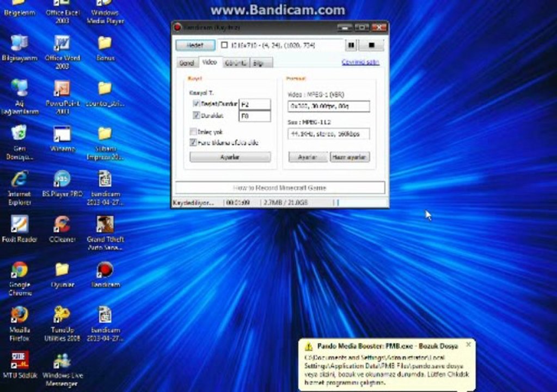Launch Mozilla Firefox from desktop
Screen dimensions: 557x392
(x=19, y=315)
